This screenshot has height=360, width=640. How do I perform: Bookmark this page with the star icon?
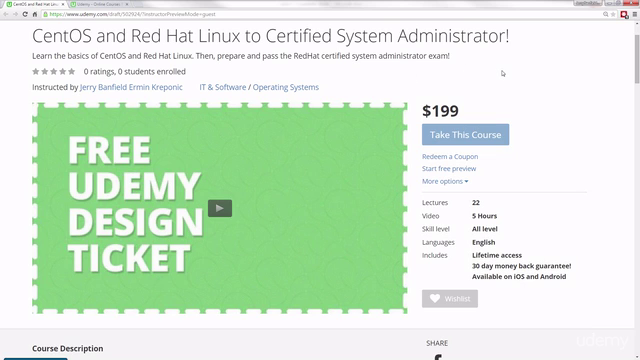coord(613,14)
